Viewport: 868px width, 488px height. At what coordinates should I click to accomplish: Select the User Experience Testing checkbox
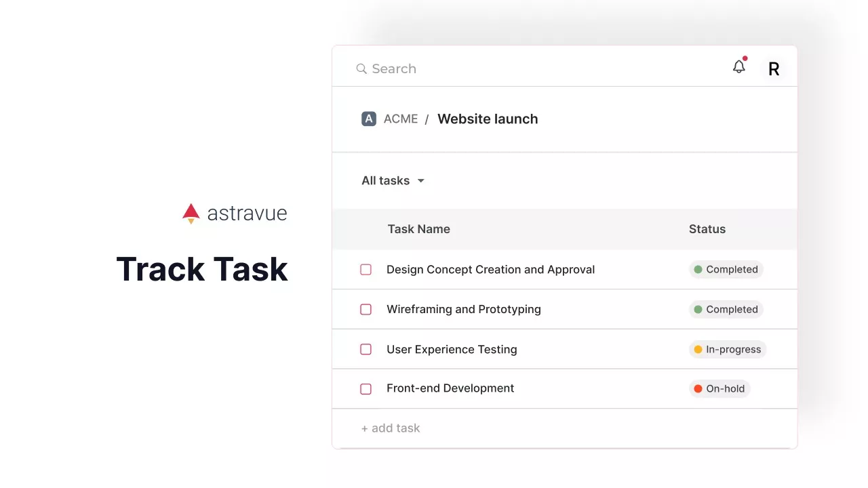pos(366,350)
